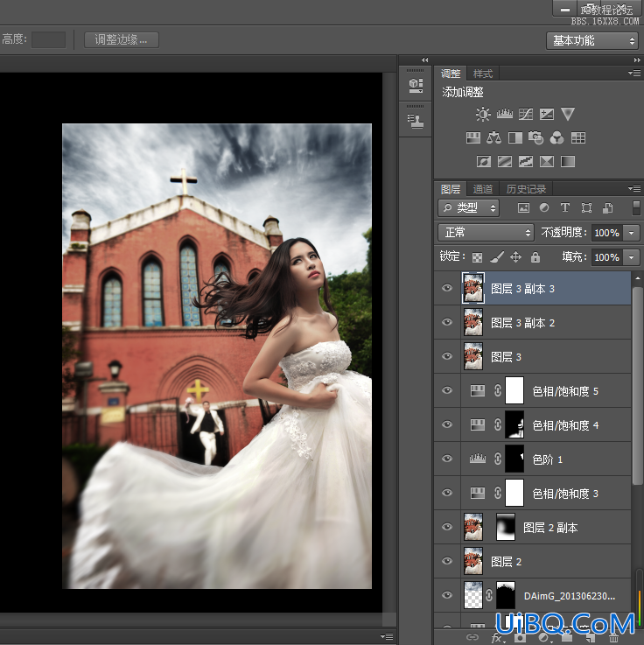
Task: Add a Black & White adjustment
Action: (515, 137)
